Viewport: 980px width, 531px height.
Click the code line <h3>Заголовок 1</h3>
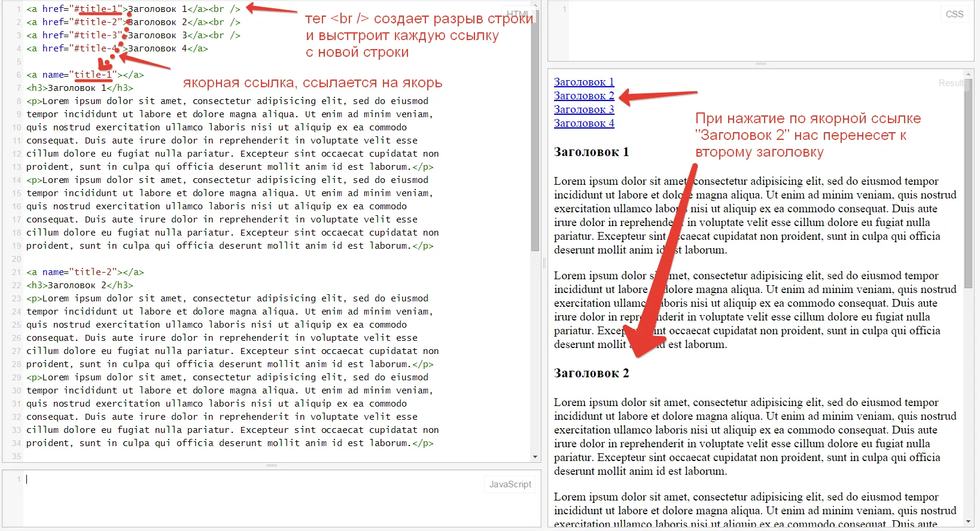click(80, 88)
